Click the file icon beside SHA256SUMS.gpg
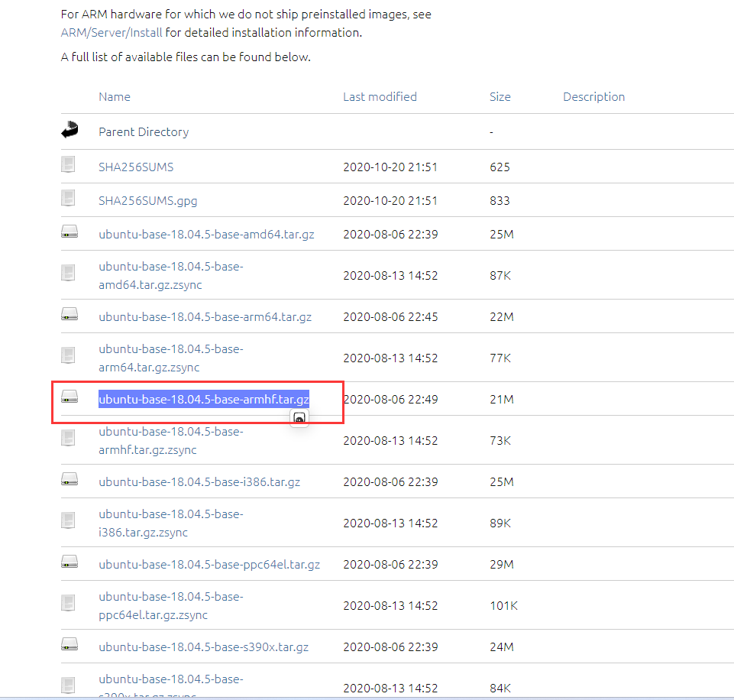734x700 pixels. coord(68,198)
